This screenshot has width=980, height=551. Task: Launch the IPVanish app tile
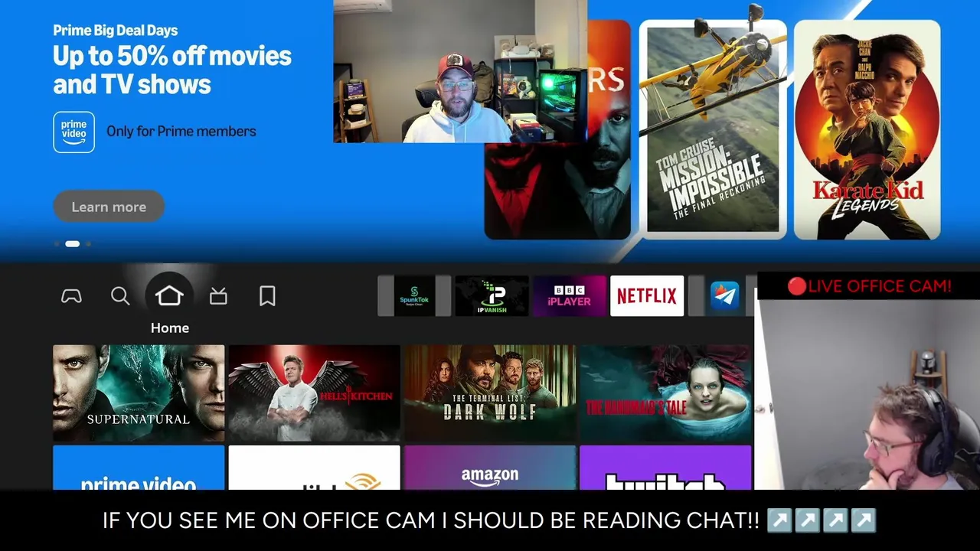(492, 296)
